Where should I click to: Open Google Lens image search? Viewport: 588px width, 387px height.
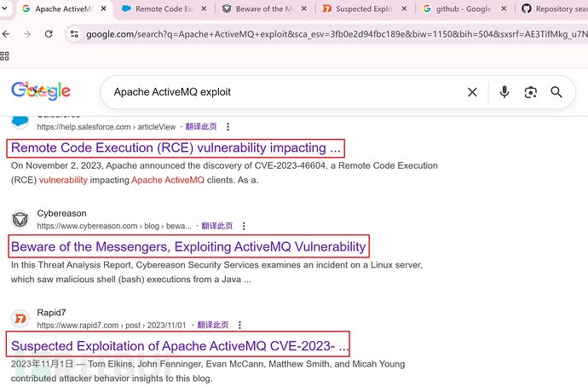[531, 92]
